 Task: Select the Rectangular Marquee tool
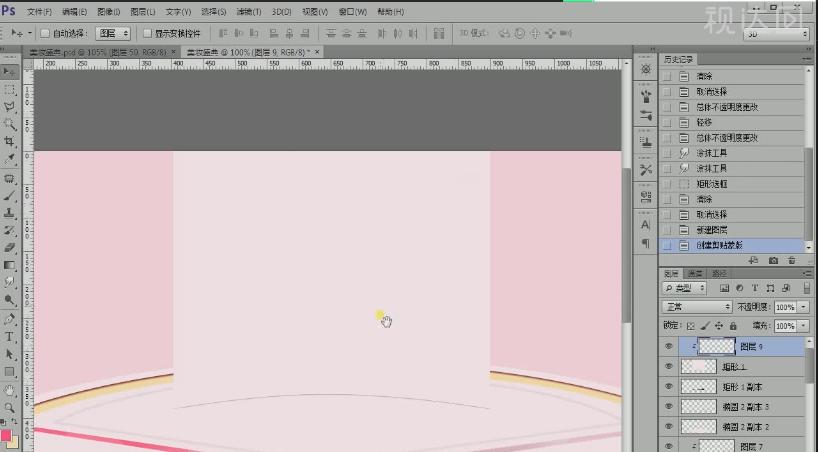9,89
